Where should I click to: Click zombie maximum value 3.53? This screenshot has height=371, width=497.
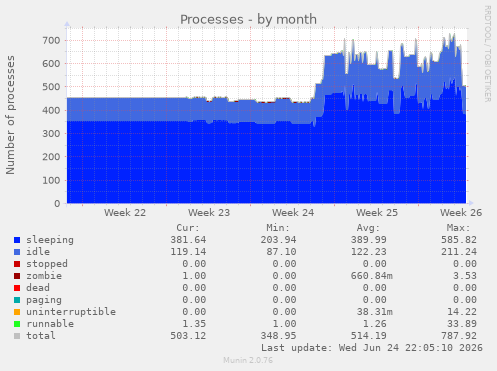click(465, 276)
